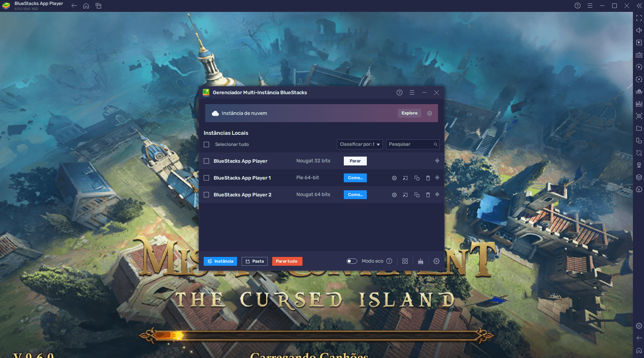Clone the BlueStacks App Player 1 instance
644x358 pixels.
tap(417, 178)
